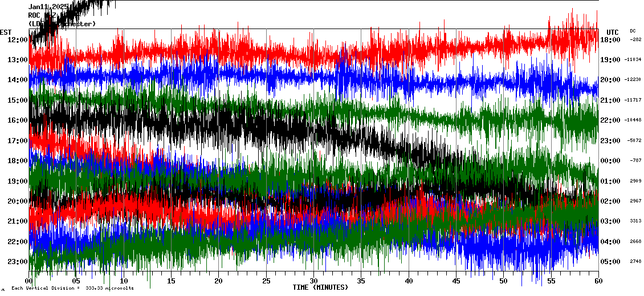Select the 05:00 UTC row label

[610, 262]
